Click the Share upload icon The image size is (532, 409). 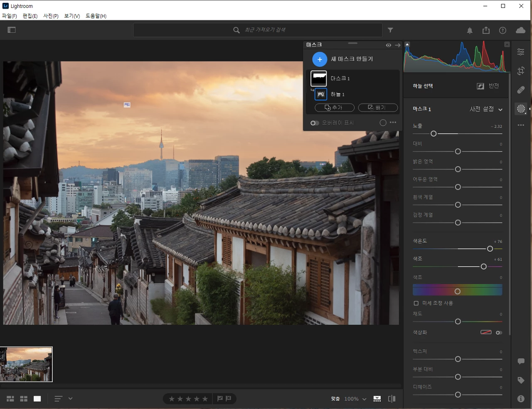click(486, 30)
